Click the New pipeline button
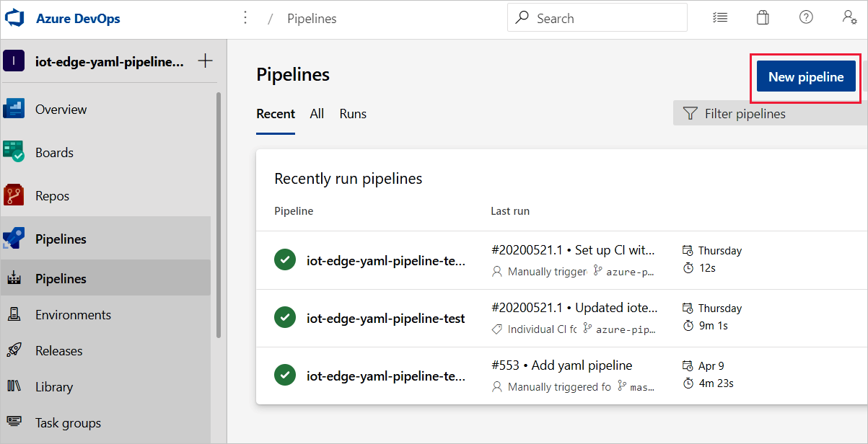 tap(805, 76)
